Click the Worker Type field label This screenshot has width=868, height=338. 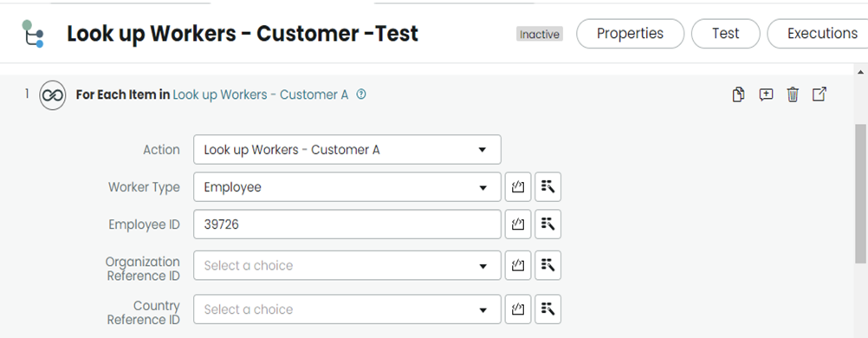(144, 187)
